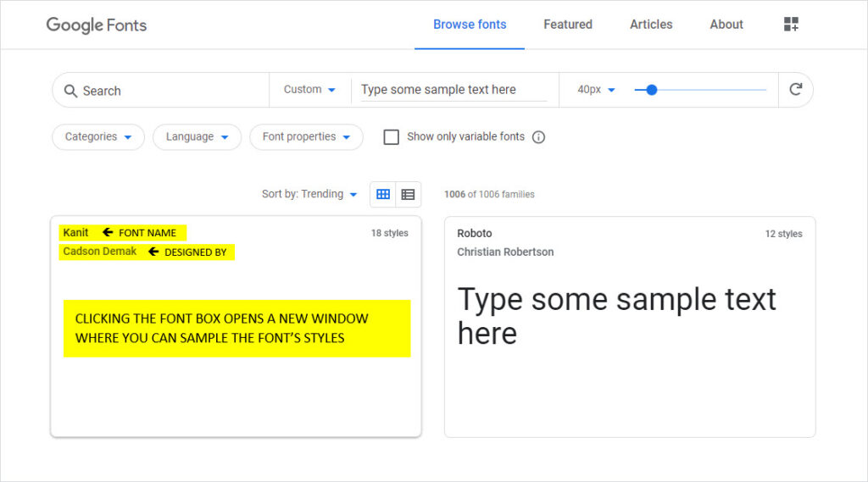This screenshot has height=482, width=868.
Task: Click the search magnifier icon
Action: (x=70, y=91)
